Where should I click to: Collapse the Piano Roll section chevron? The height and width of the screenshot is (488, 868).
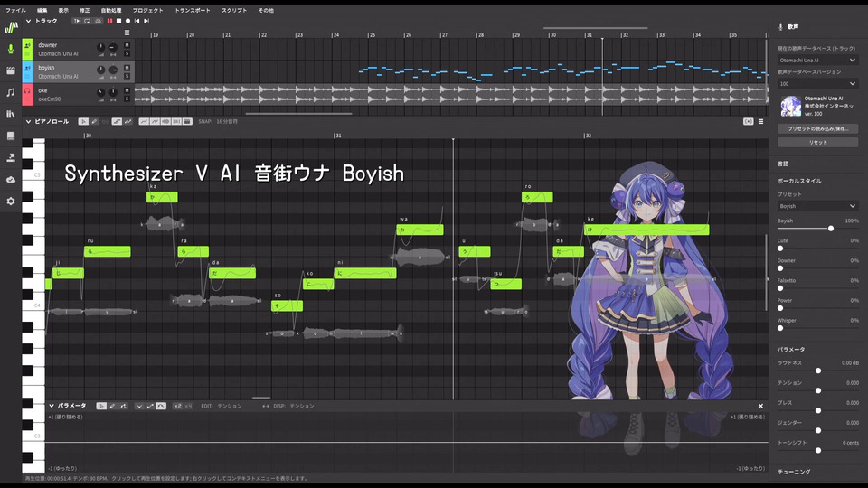28,122
